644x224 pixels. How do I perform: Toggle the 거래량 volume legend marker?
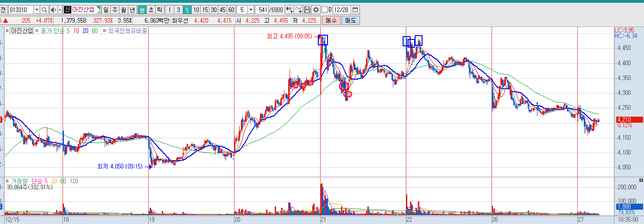pyautogui.click(x=7, y=181)
